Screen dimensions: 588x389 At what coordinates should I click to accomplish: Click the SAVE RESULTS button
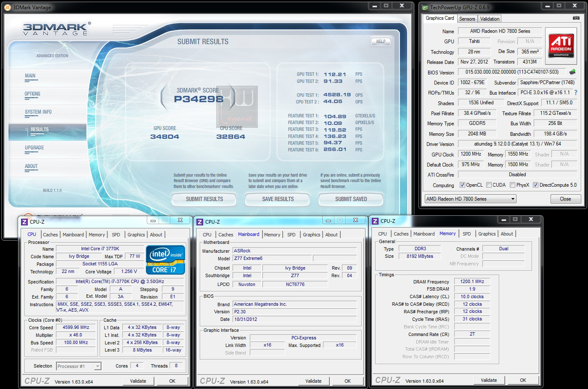click(x=278, y=199)
